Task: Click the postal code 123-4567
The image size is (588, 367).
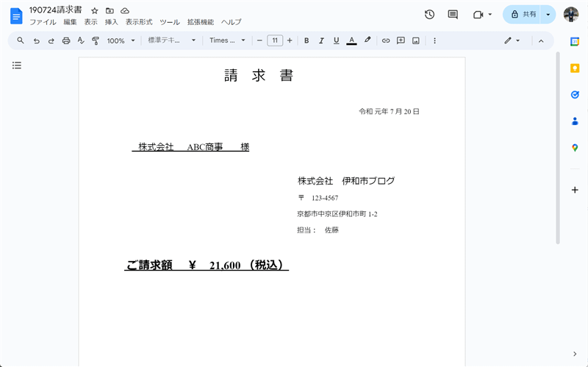Action: click(x=325, y=198)
